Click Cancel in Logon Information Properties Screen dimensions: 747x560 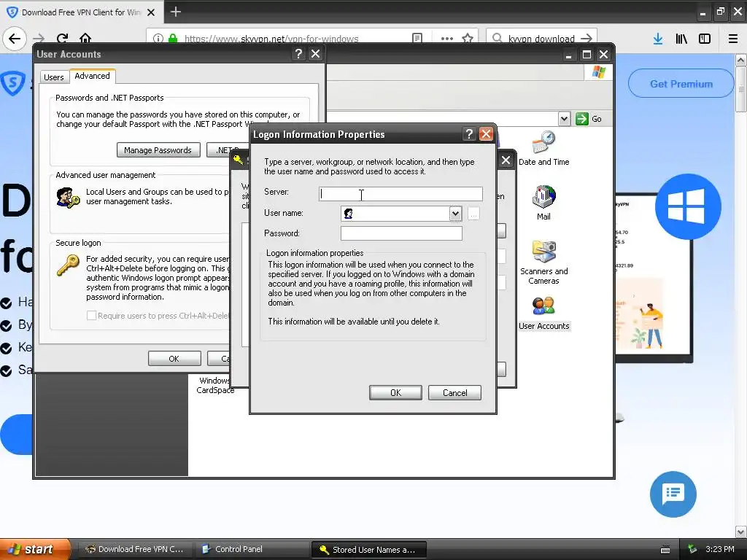click(x=454, y=392)
